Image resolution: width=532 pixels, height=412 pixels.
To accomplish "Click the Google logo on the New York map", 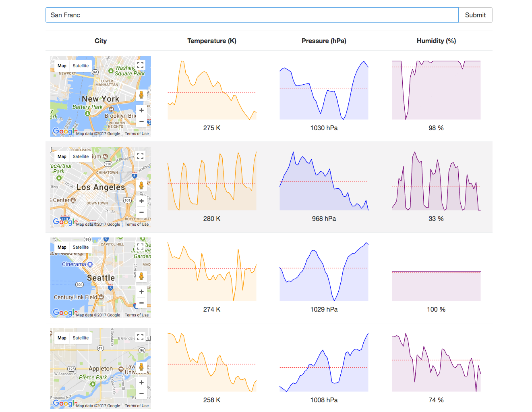I will [64, 131].
